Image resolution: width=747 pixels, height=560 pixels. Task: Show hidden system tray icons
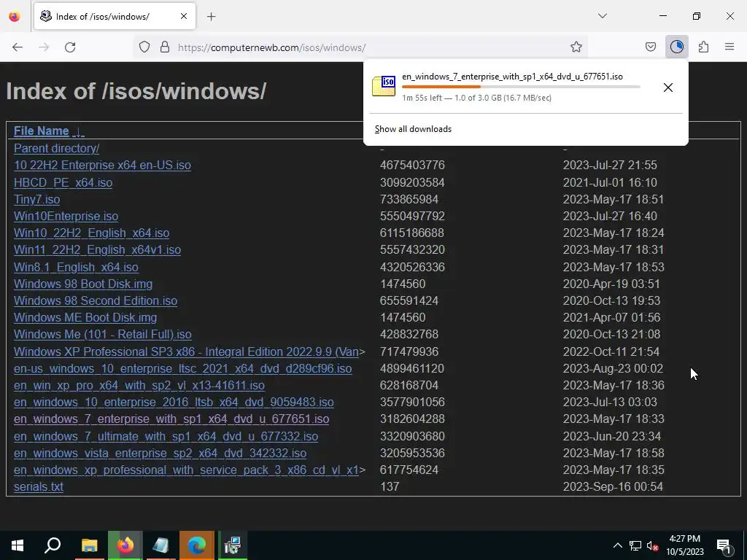tap(617, 545)
